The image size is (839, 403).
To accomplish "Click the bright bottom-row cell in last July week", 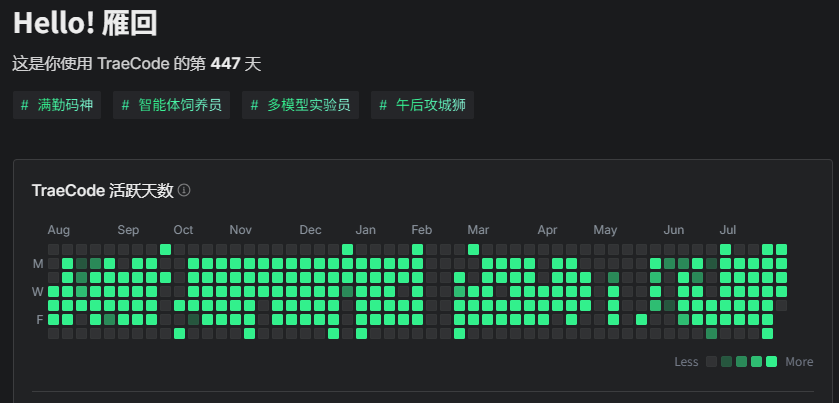I will click(x=767, y=333).
